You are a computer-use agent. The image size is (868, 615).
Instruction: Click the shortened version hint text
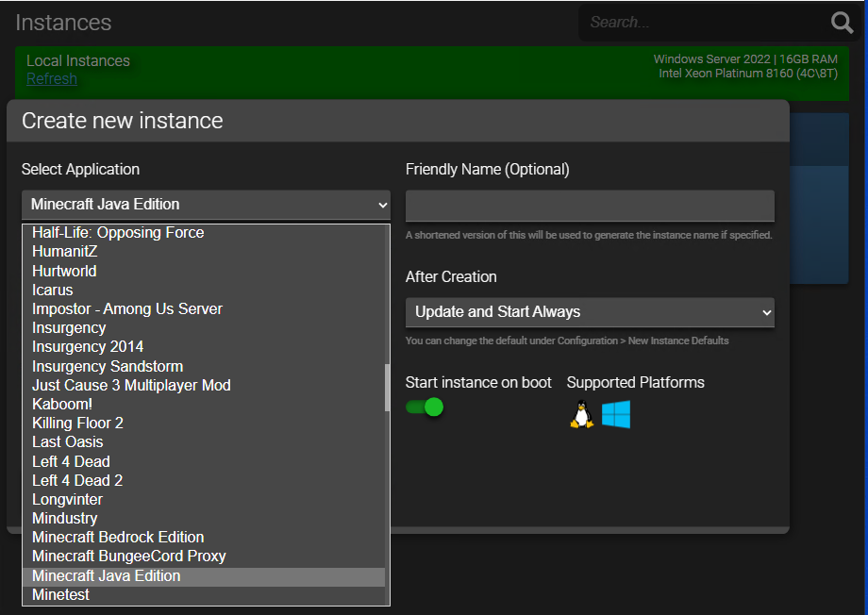click(x=589, y=235)
